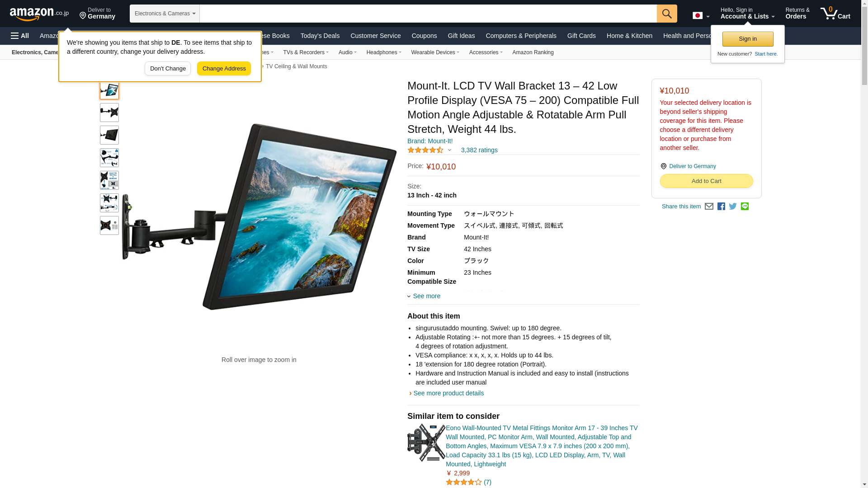Image resolution: width=868 pixels, height=488 pixels.
Task: Open the All hamburger menu
Action: [x=20, y=36]
